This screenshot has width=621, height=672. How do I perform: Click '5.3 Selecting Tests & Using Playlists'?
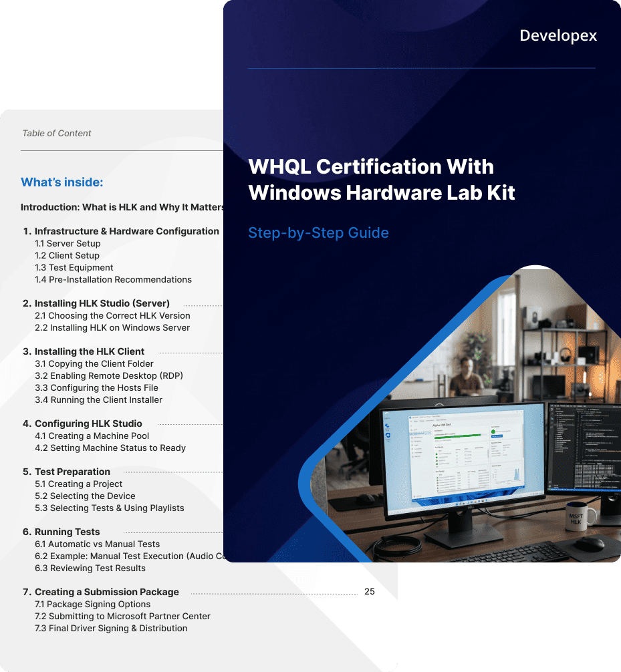[110, 508]
